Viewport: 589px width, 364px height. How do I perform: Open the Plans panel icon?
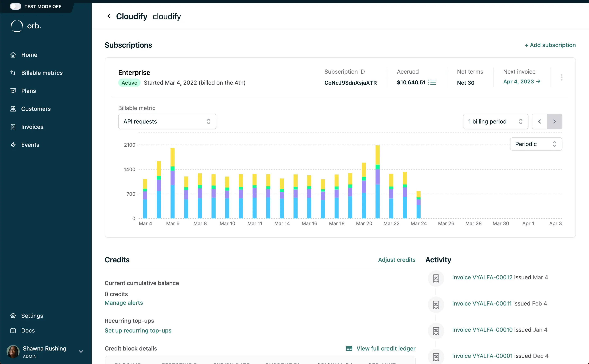coord(13,91)
